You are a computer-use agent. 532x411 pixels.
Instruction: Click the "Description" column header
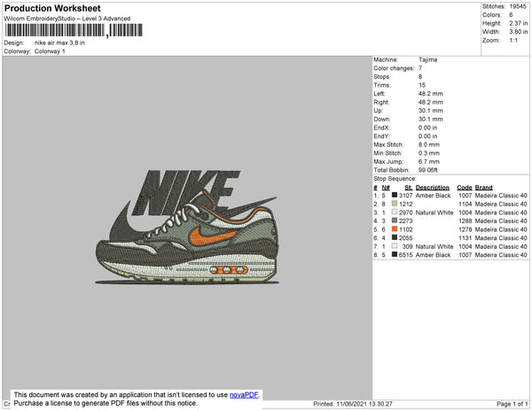(433, 188)
